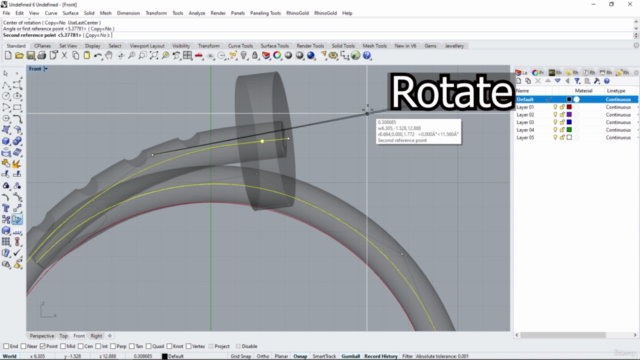This screenshot has height=360, width=640.
Task: Click the light bulb Hide Objects icon
Action: tap(244, 56)
